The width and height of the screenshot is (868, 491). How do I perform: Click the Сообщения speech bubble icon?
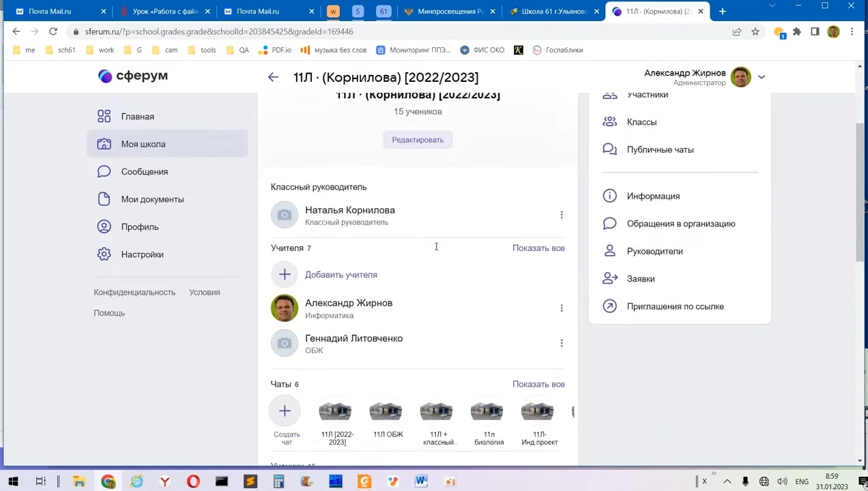tap(104, 172)
